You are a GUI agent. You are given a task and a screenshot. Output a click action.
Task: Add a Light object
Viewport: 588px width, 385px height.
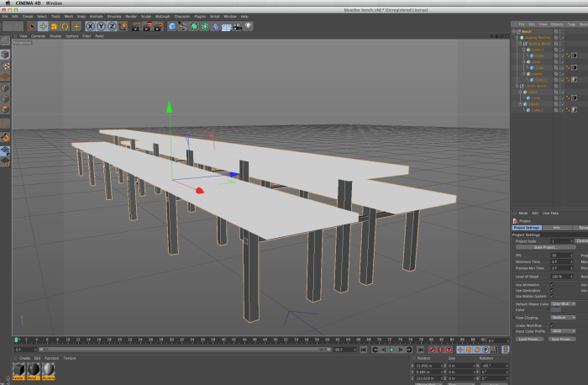[249, 26]
